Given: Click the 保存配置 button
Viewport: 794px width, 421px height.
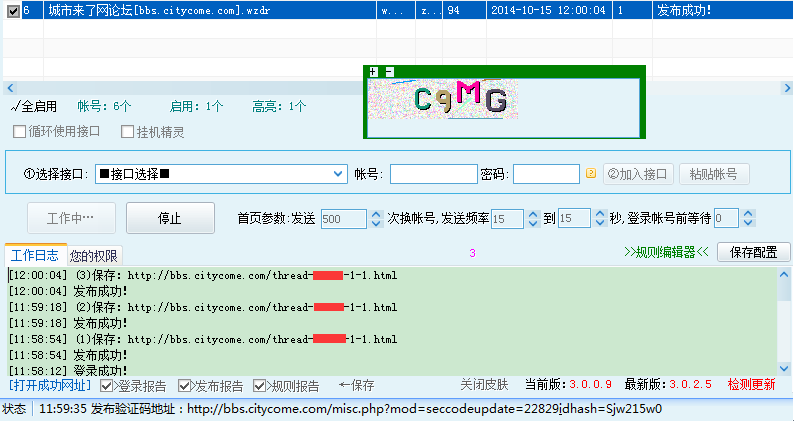Looking at the screenshot, I should pos(753,252).
